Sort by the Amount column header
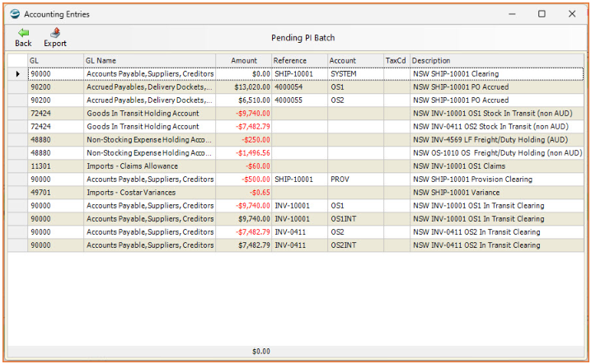 (243, 61)
